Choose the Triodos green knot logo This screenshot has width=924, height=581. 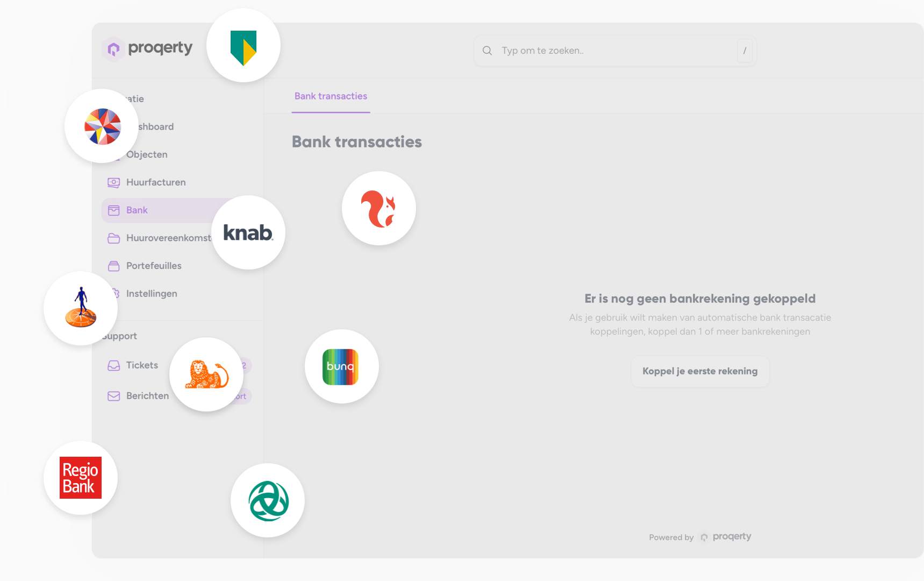coord(268,500)
